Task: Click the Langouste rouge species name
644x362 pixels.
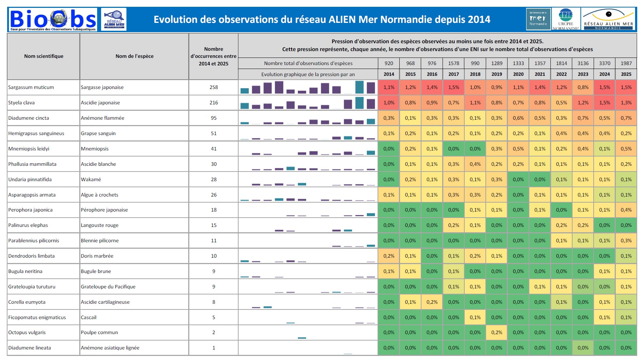Action: [x=100, y=225]
